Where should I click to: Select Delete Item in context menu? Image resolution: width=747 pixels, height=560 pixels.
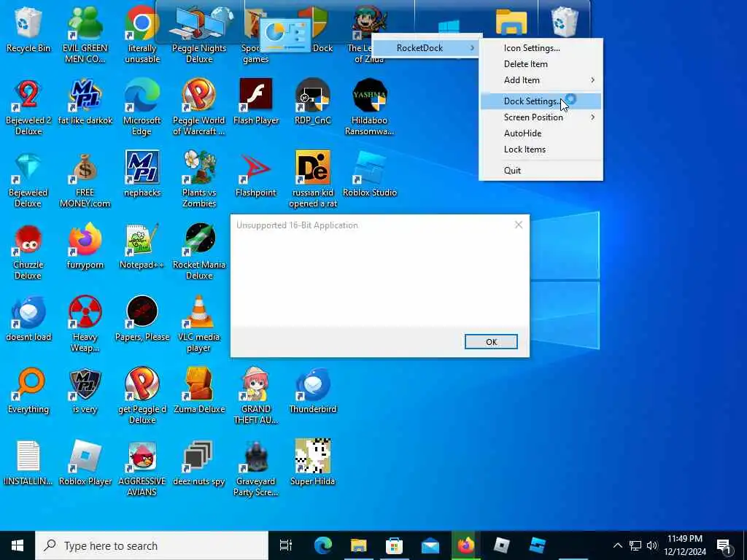click(x=541, y=64)
